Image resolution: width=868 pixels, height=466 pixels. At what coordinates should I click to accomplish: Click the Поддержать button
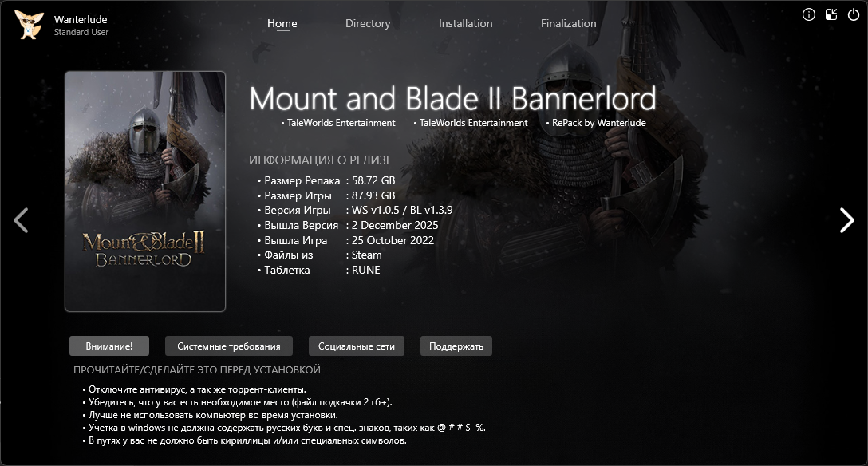[456, 346]
